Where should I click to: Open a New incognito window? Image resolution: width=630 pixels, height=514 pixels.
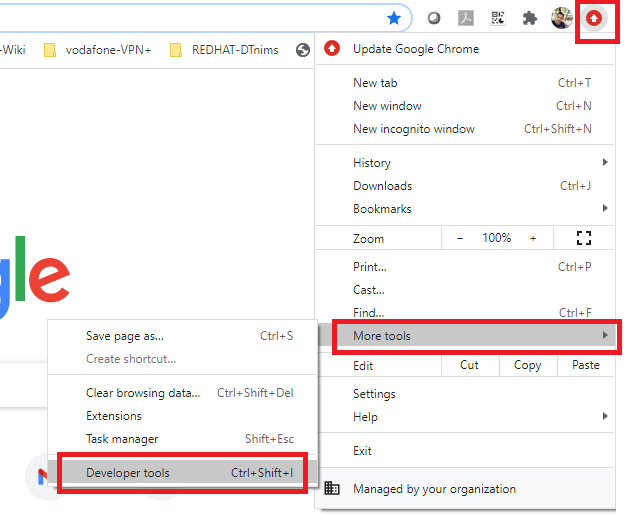click(x=465, y=129)
